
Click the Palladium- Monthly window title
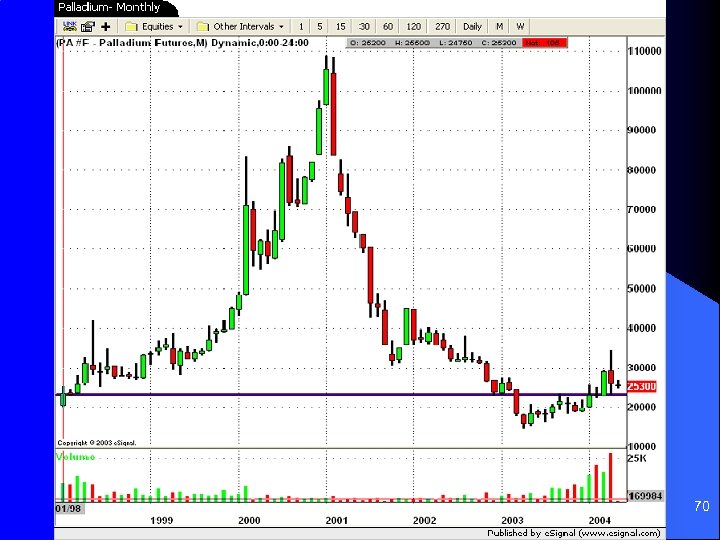click(109, 7)
